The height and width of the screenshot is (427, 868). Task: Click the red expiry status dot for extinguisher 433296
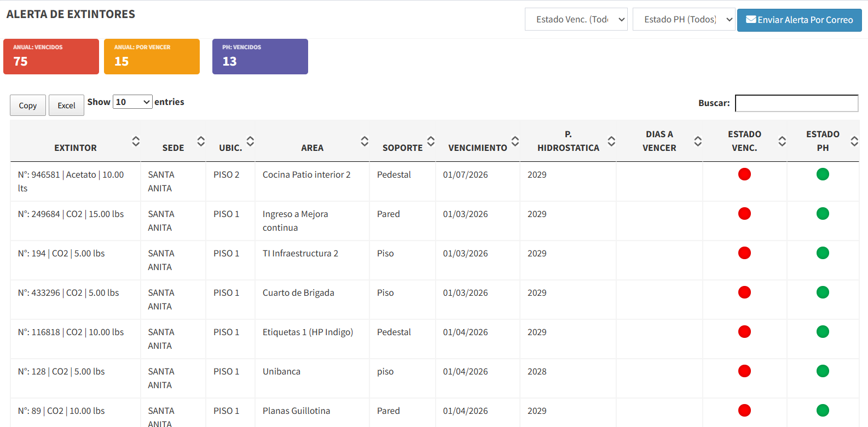744,293
